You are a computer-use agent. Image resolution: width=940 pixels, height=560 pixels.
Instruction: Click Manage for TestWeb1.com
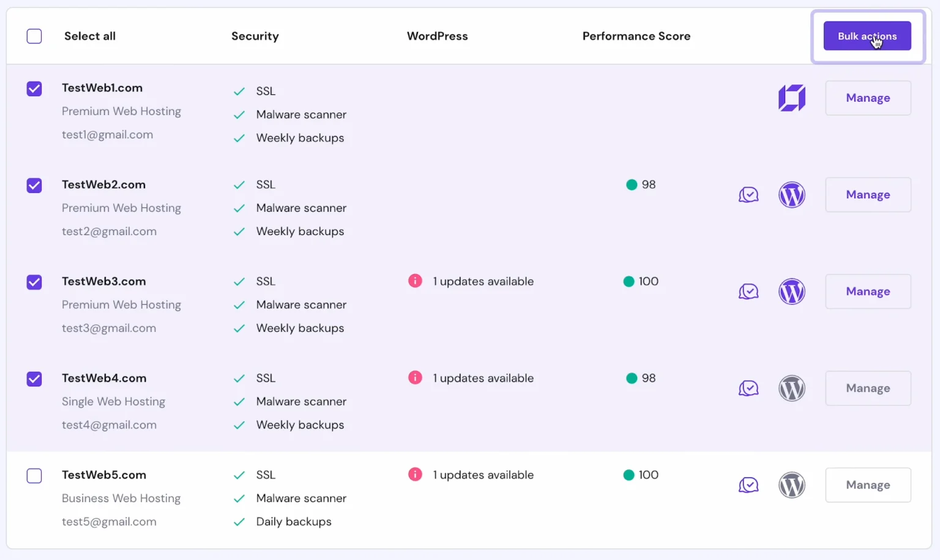tap(867, 98)
